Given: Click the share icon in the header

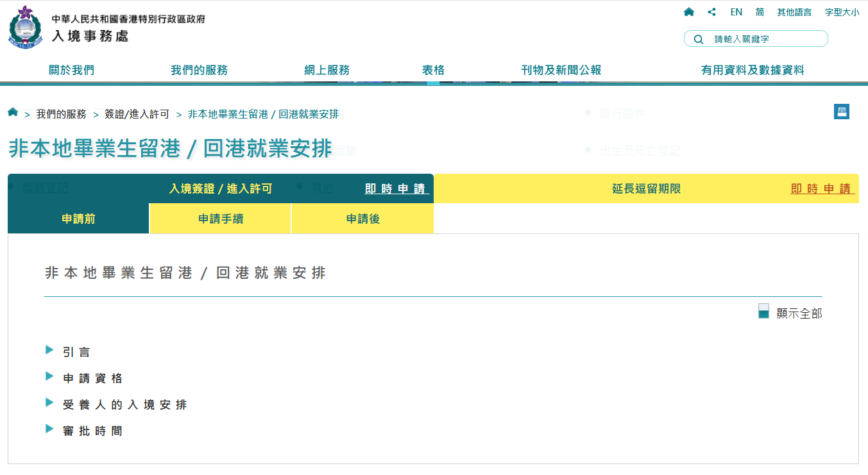Looking at the screenshot, I should tap(711, 12).
